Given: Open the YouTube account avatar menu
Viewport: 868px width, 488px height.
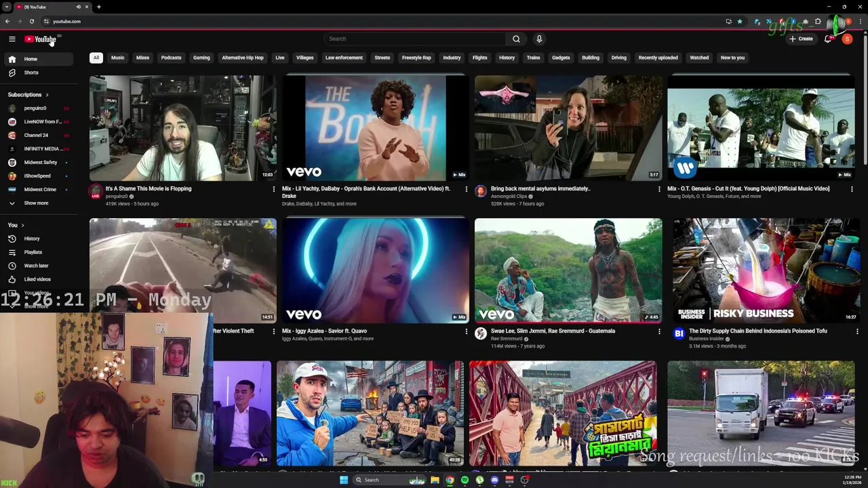Looking at the screenshot, I should point(847,39).
